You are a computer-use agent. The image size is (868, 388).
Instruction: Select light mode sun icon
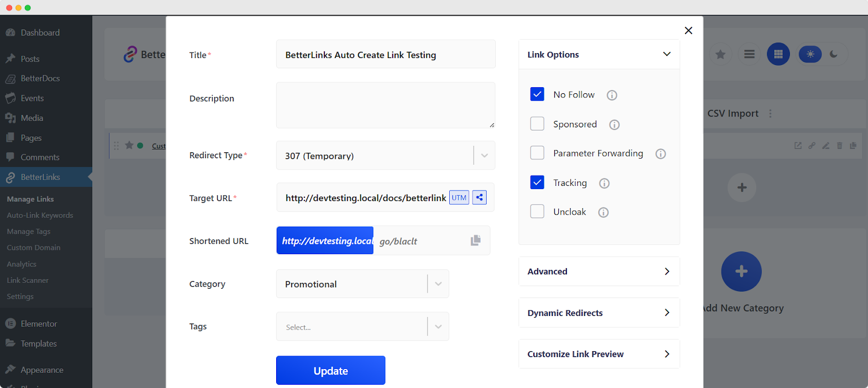[x=810, y=54]
